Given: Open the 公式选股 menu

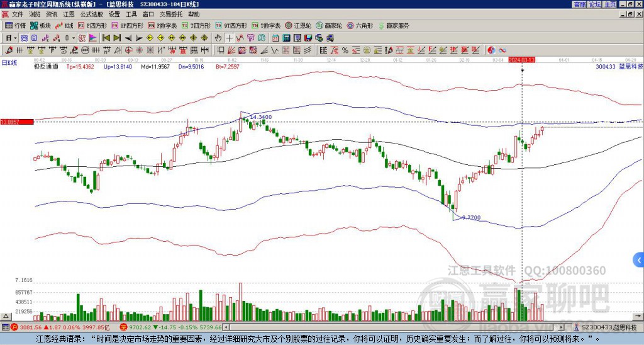Looking at the screenshot, I should 92,14.
